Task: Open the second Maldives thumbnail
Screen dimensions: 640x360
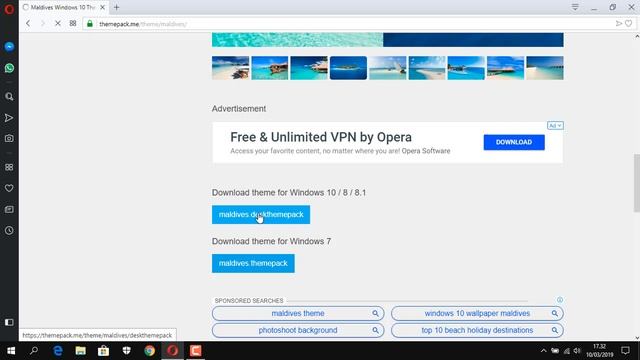Action: click(x=270, y=68)
